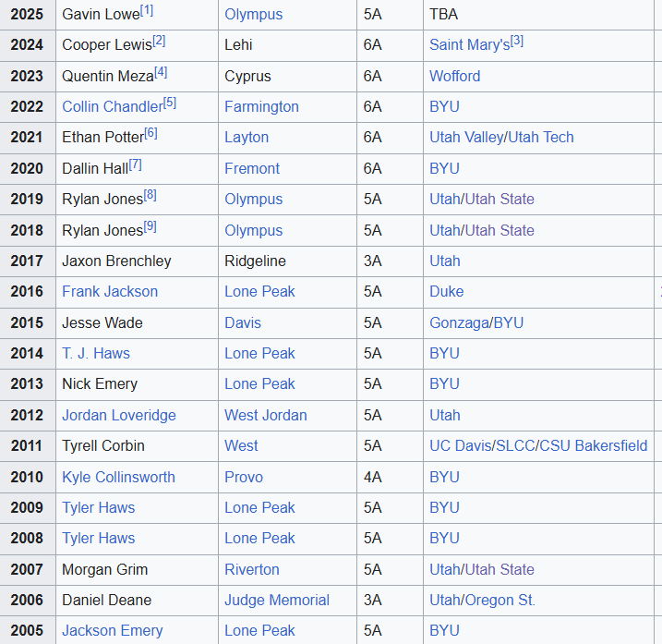Follow the Saint Mary's college link
Screen dimensions: 662x644
pos(469,44)
